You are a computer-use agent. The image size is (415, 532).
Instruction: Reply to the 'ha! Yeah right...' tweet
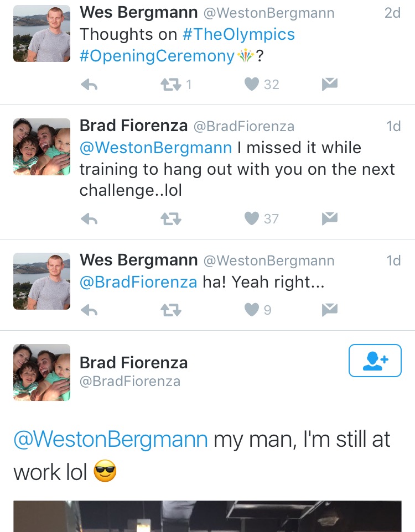pos(89,310)
